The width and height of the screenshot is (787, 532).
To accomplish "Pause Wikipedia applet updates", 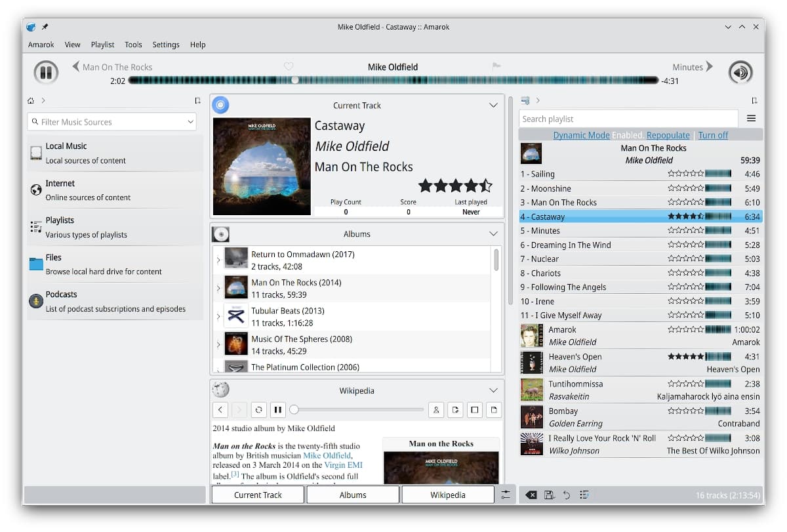I will tap(278, 410).
